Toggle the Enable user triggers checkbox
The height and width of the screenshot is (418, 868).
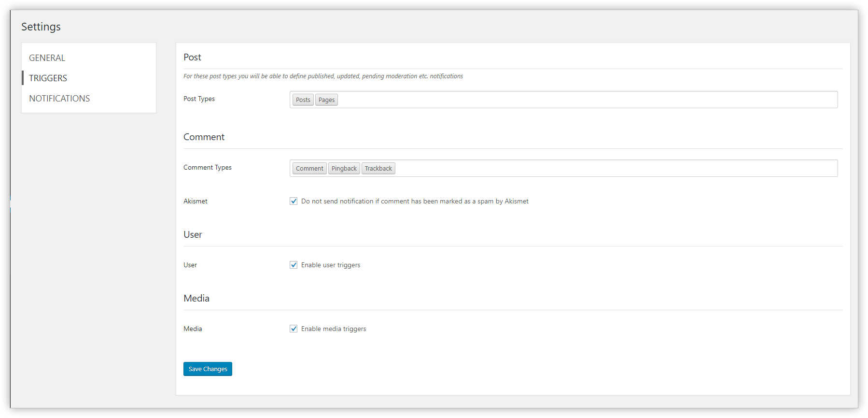(x=294, y=265)
